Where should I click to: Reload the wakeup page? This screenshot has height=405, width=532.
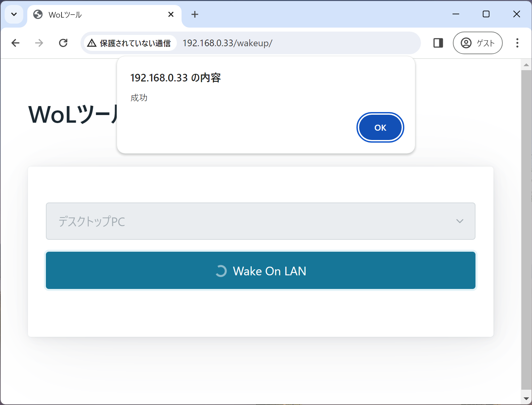pyautogui.click(x=63, y=43)
